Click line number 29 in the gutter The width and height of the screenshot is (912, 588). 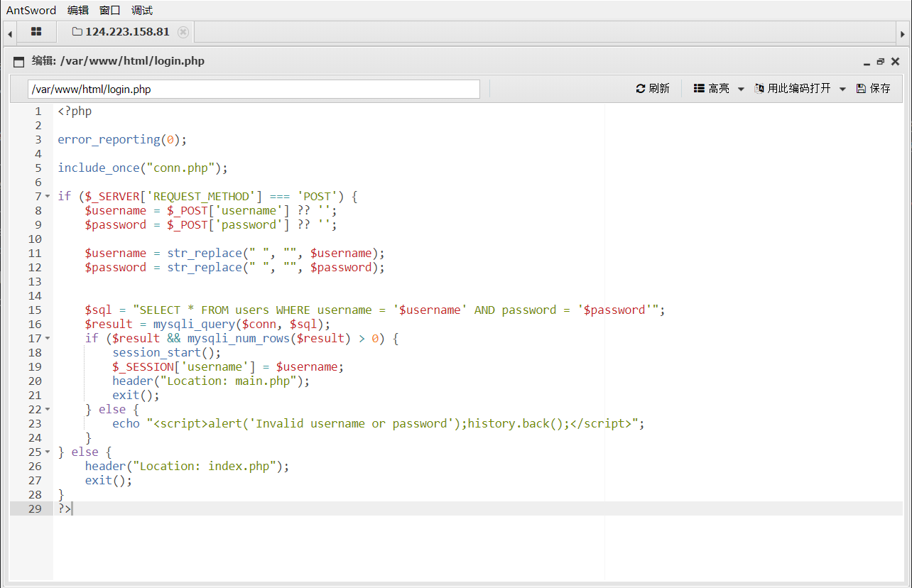tap(35, 508)
